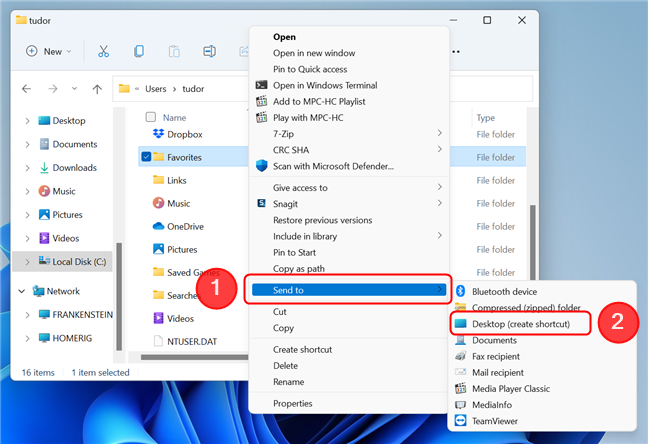Click the See more ellipsis button
The image size is (648, 444).
point(456,52)
